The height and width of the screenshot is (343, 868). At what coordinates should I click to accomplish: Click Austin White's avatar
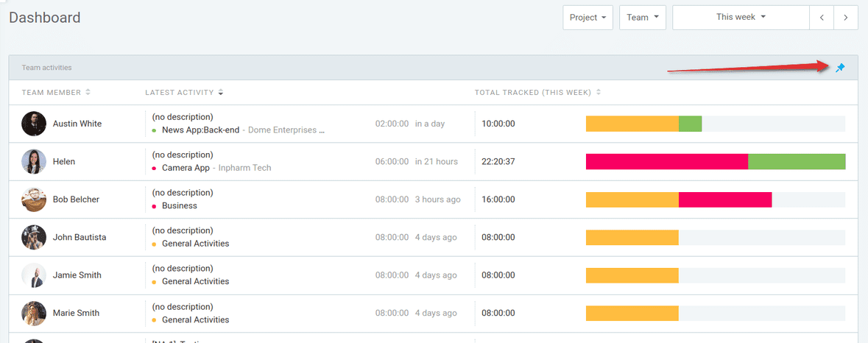[34, 124]
